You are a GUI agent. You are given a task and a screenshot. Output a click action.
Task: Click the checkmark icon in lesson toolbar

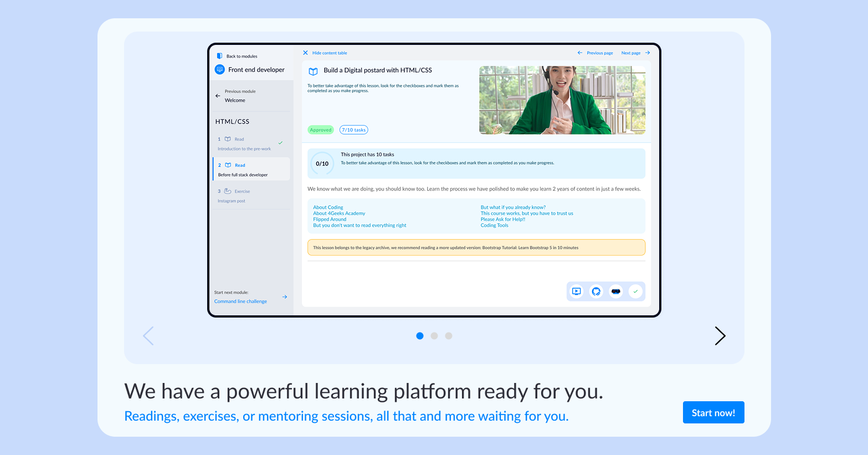coord(635,292)
